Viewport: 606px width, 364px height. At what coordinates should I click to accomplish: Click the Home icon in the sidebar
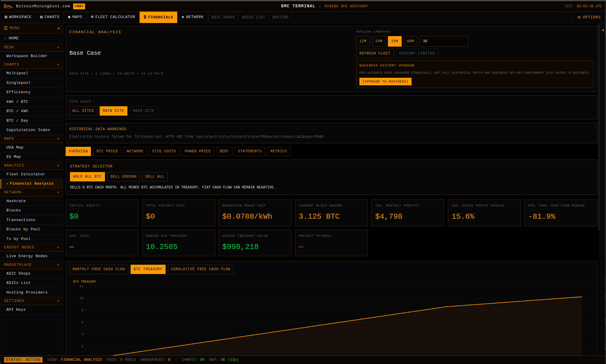(x=5, y=38)
